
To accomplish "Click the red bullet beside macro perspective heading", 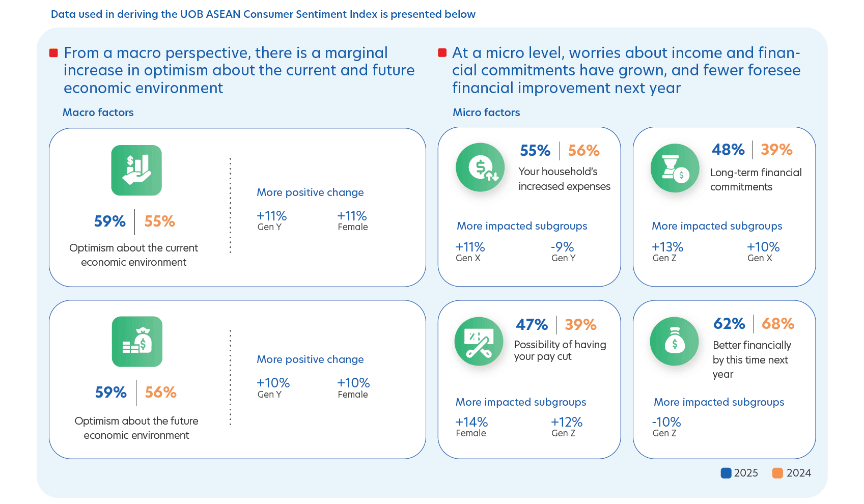I will pyautogui.click(x=53, y=53).
